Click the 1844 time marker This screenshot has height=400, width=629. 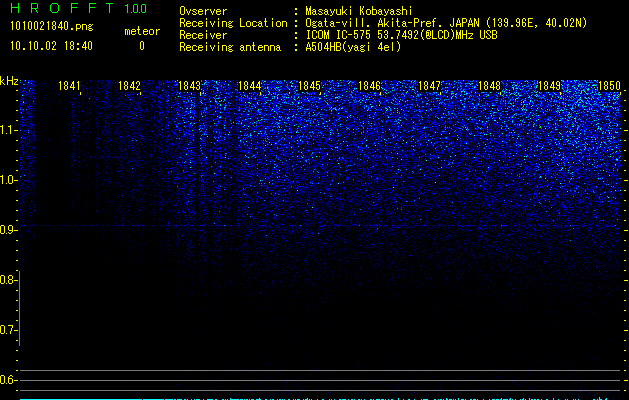click(249, 85)
